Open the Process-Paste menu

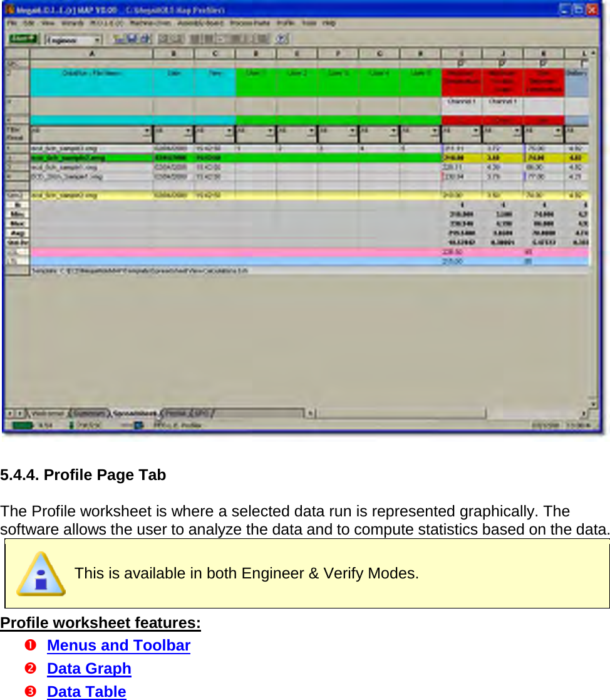[250, 23]
